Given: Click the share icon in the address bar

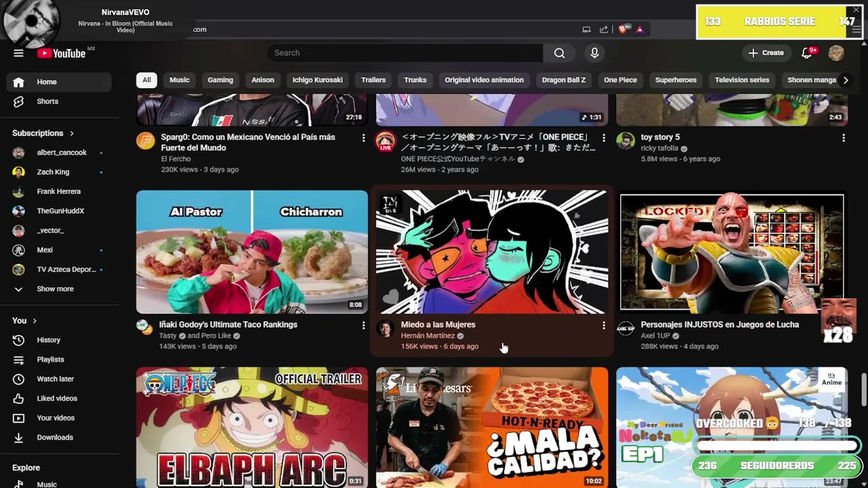Looking at the screenshot, I should (604, 29).
